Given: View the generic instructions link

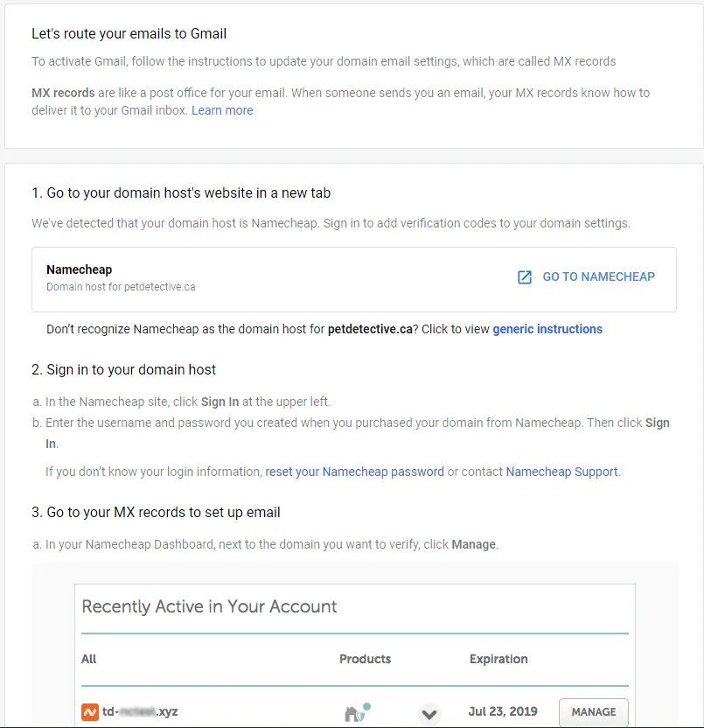Looking at the screenshot, I should pyautogui.click(x=547, y=329).
